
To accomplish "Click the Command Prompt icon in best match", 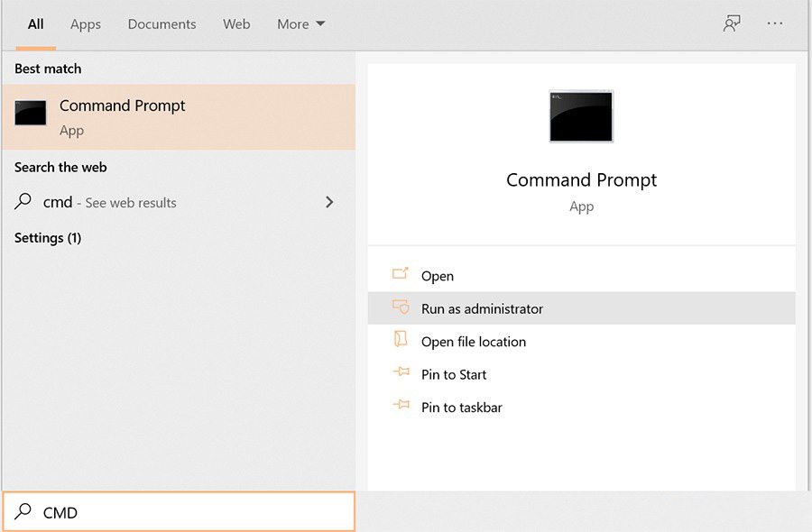I will [x=31, y=113].
